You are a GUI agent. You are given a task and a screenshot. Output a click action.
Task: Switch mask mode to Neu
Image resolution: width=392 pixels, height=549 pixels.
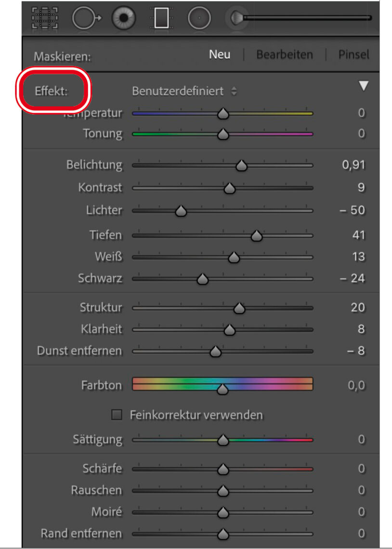[220, 54]
